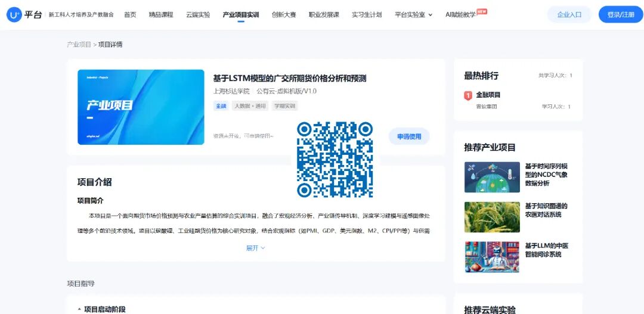
Task: Click the 登录/注册 button
Action: pyautogui.click(x=621, y=14)
